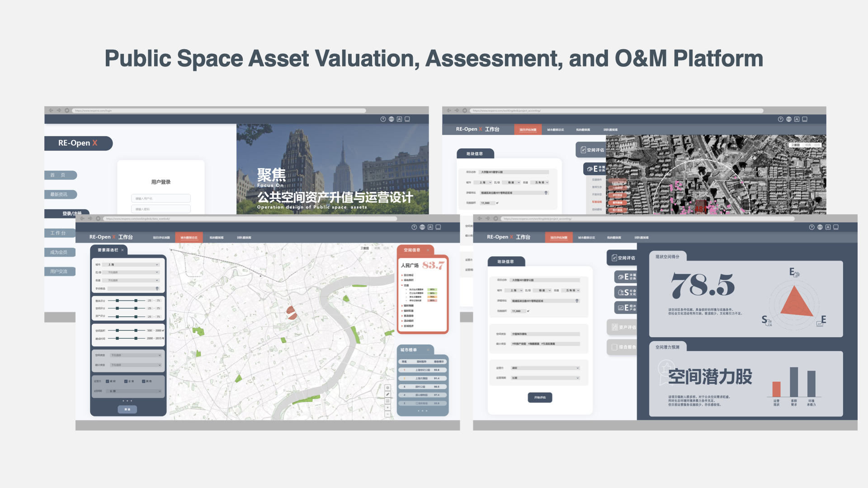Click map pencil edit tool
The image size is (868, 488).
point(387,394)
